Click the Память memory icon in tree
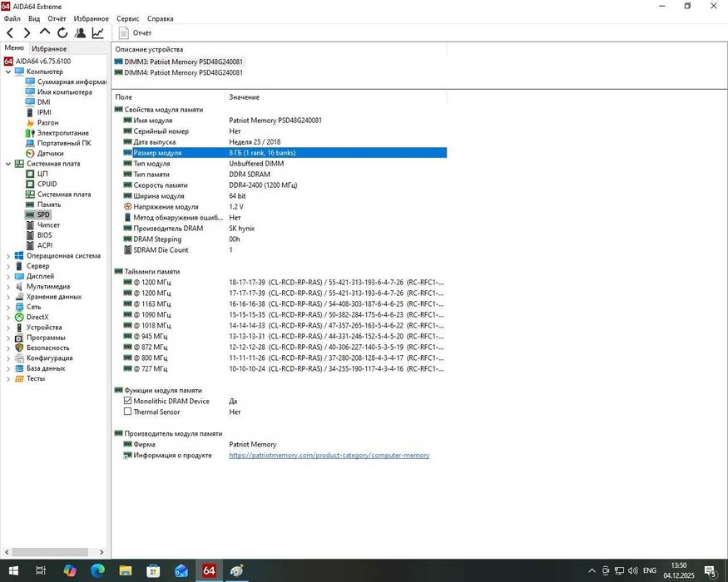 point(30,205)
